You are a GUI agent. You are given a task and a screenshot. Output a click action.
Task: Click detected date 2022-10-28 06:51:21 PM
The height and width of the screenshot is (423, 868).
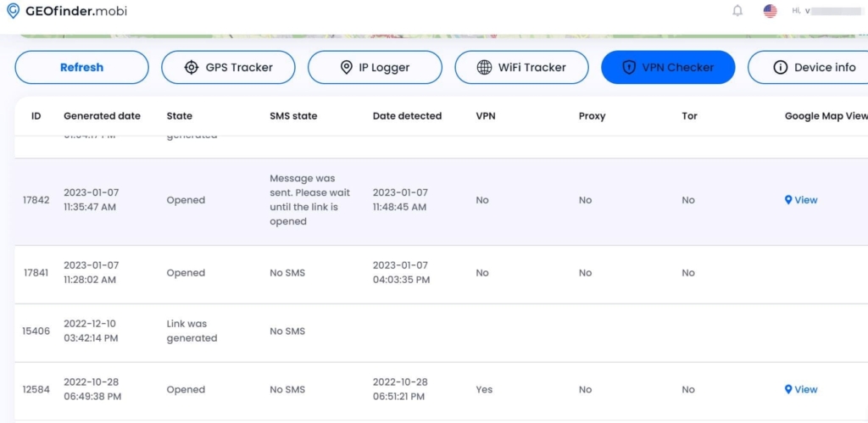[400, 389]
